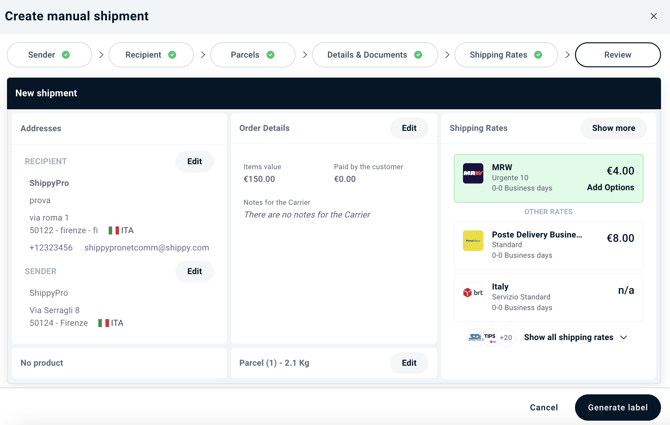Screen dimensions: 670x425
Task: Expand Show all shipping rates
Action: coord(568,338)
